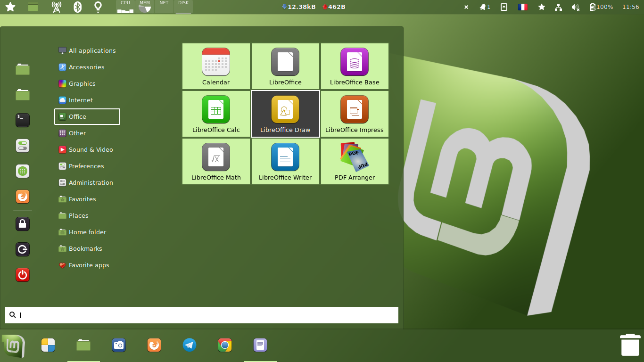This screenshot has height=362, width=644.
Task: Open the trash icon
Action: click(x=630, y=345)
